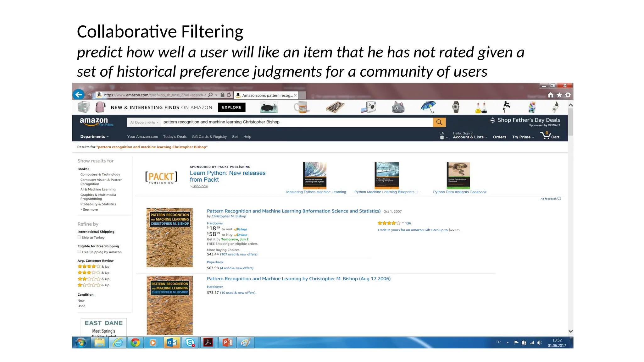
Task: Show hidden system tray icons arrow
Action: click(508, 343)
